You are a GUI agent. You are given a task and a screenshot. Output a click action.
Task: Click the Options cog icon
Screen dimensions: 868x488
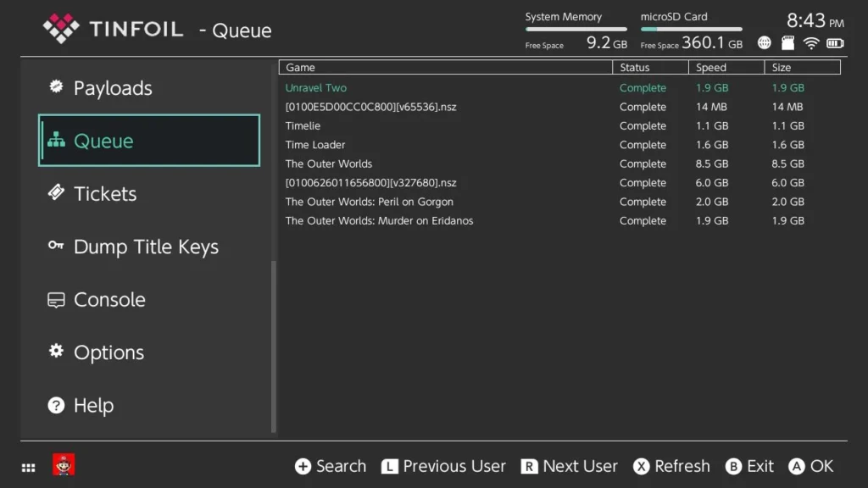click(x=56, y=351)
